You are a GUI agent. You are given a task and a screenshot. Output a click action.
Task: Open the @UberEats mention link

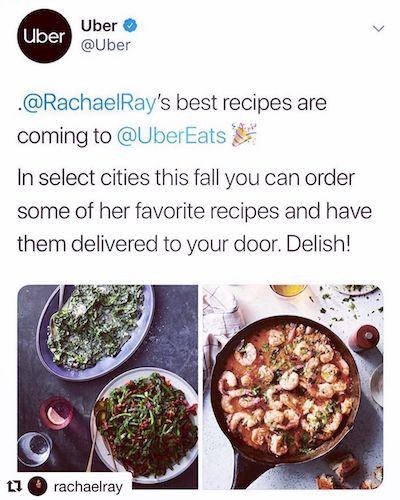171,136
